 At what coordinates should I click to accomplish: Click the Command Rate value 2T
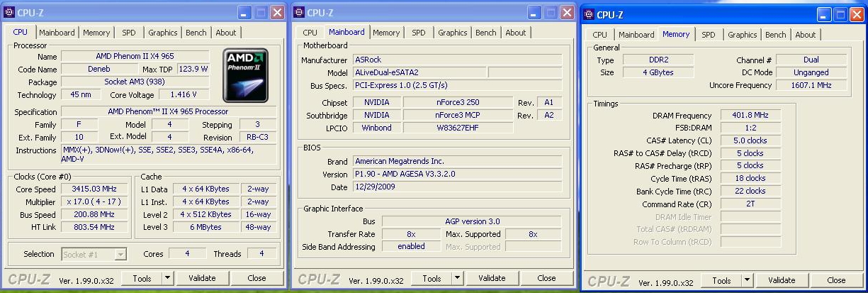point(750,204)
